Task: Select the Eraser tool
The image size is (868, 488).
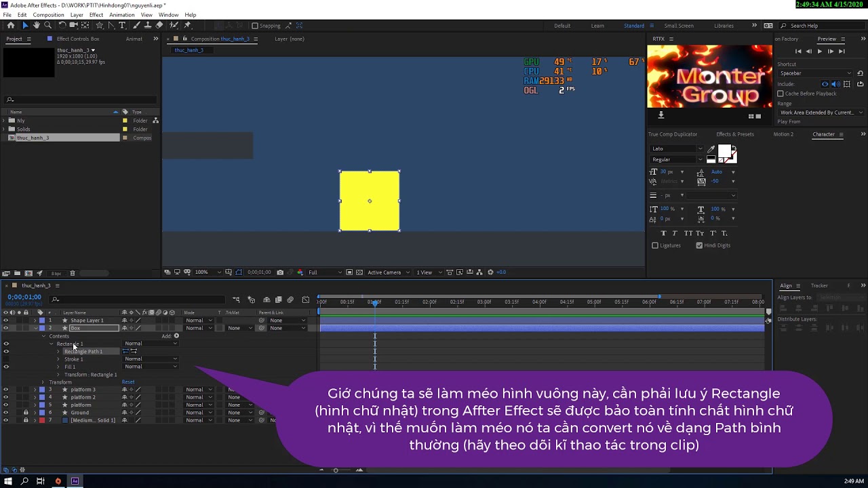Action: pyautogui.click(x=159, y=26)
